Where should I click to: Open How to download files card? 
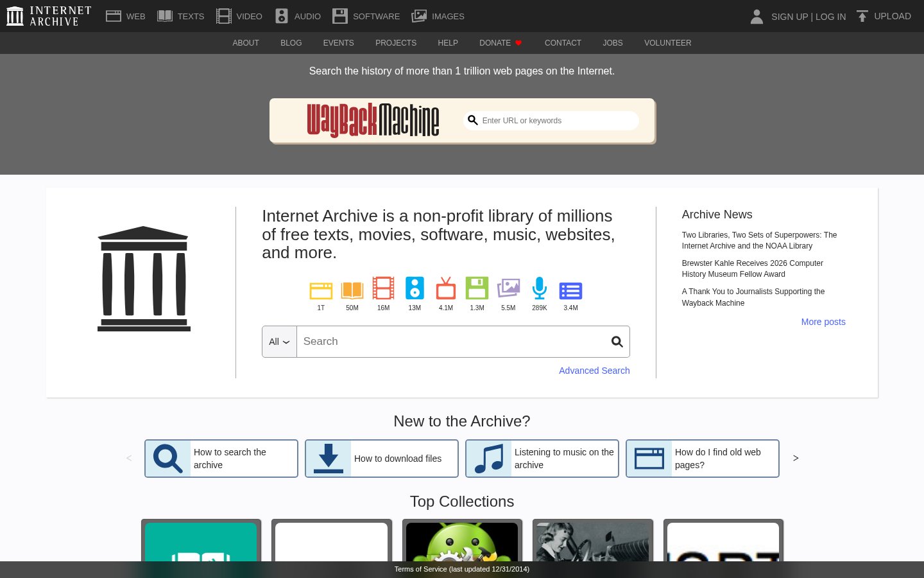tap(382, 459)
